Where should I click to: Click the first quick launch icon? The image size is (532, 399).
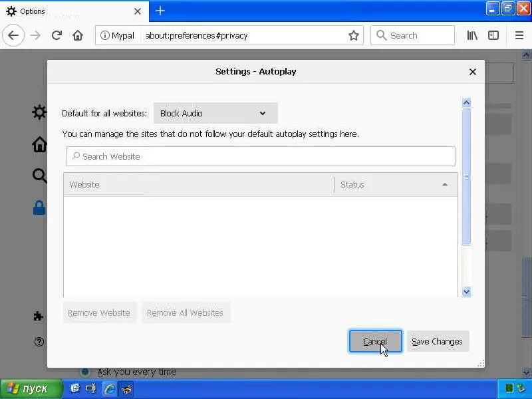tap(75, 388)
